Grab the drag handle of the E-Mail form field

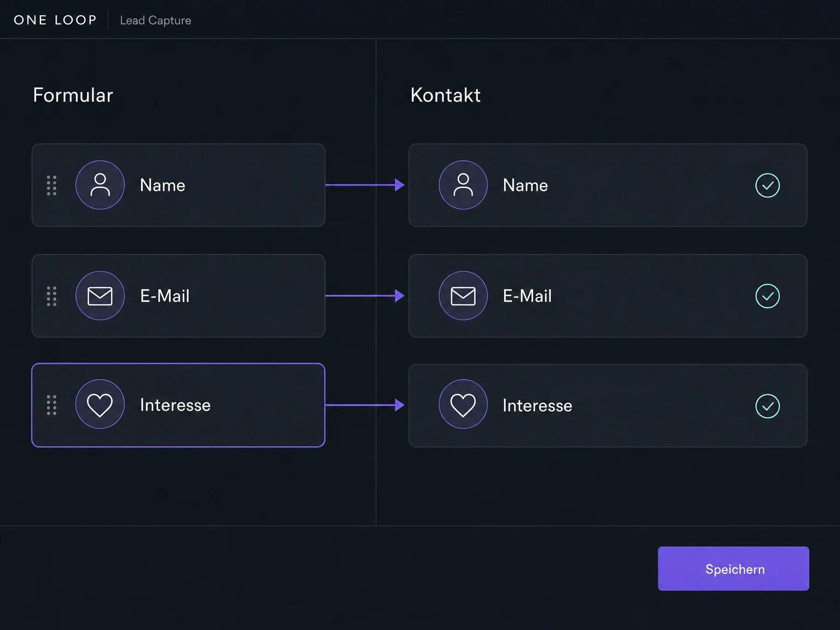point(51,296)
